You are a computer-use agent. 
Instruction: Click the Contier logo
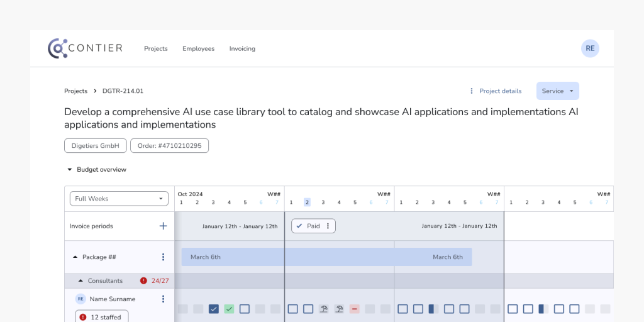click(x=85, y=48)
